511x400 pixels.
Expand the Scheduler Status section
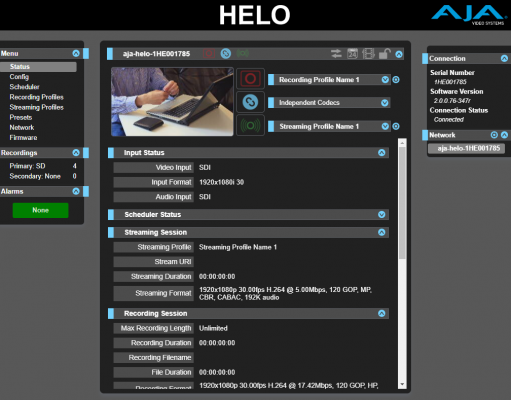(x=382, y=214)
